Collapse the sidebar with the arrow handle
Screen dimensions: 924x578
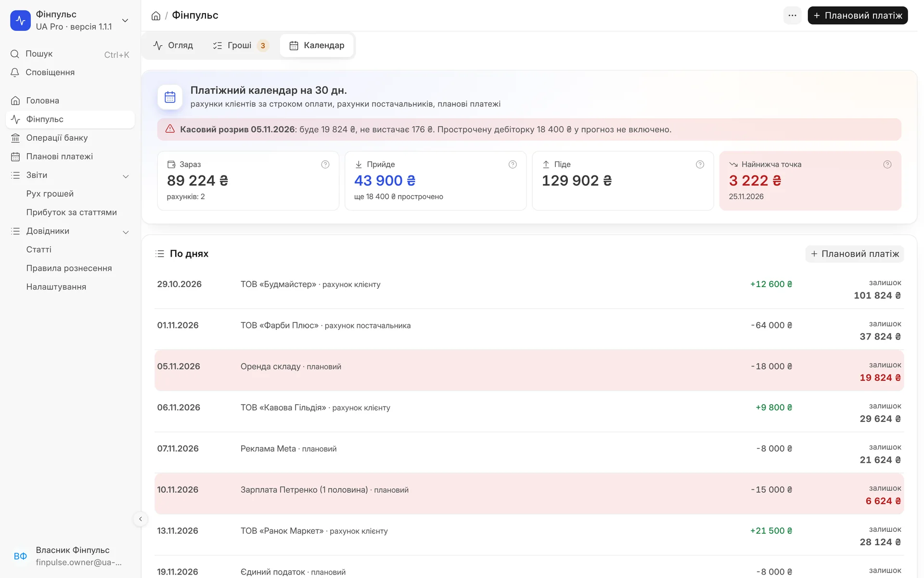click(140, 519)
